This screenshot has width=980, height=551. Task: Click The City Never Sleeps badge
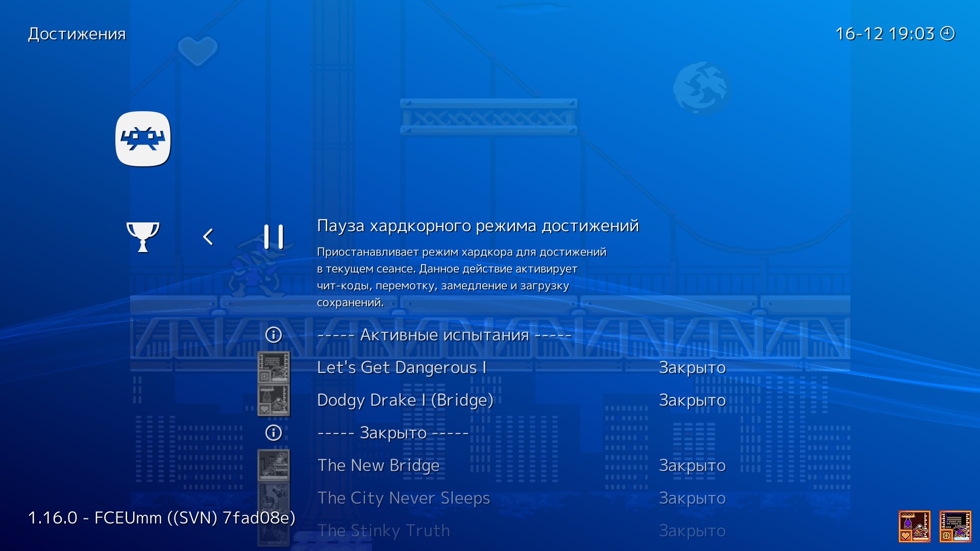[274, 498]
